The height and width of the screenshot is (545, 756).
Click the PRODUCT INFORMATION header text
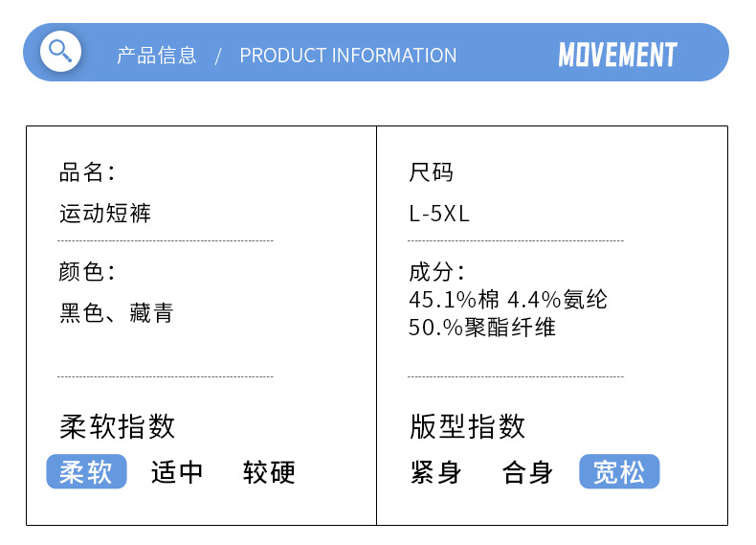tap(347, 56)
